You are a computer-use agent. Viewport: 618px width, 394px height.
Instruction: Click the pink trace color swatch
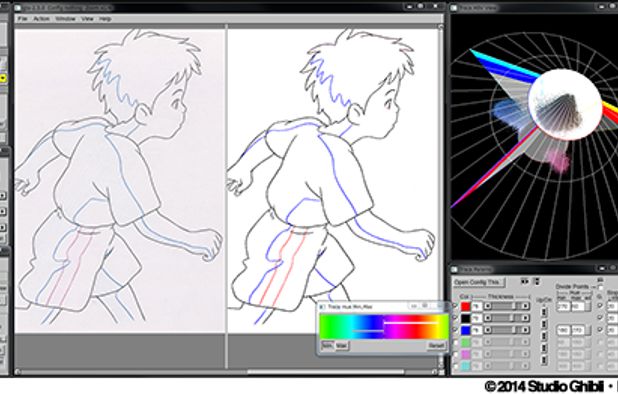(465, 354)
